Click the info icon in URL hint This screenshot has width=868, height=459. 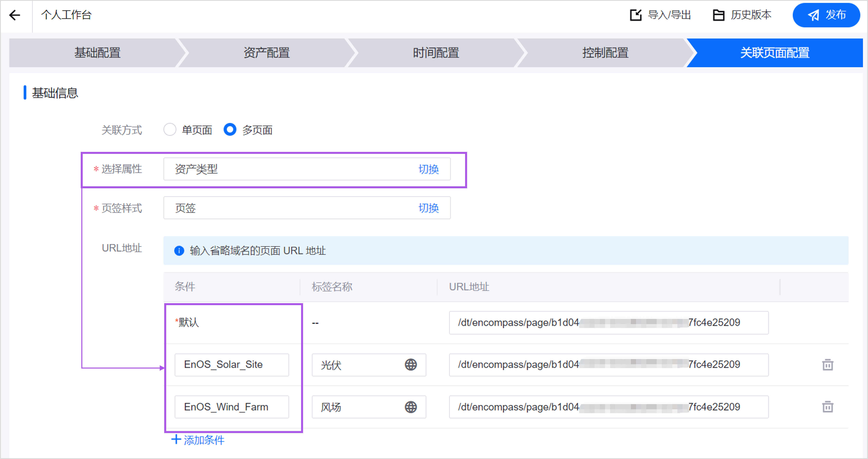pos(179,250)
